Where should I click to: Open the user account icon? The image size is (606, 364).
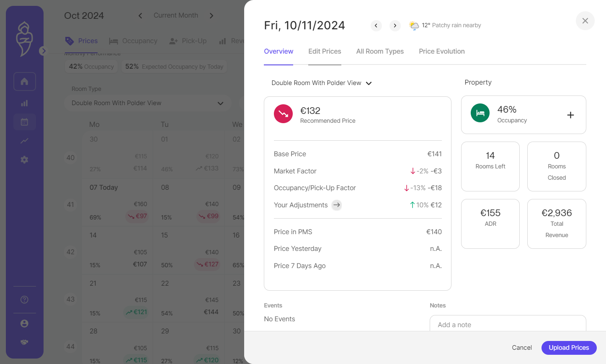pos(24,323)
